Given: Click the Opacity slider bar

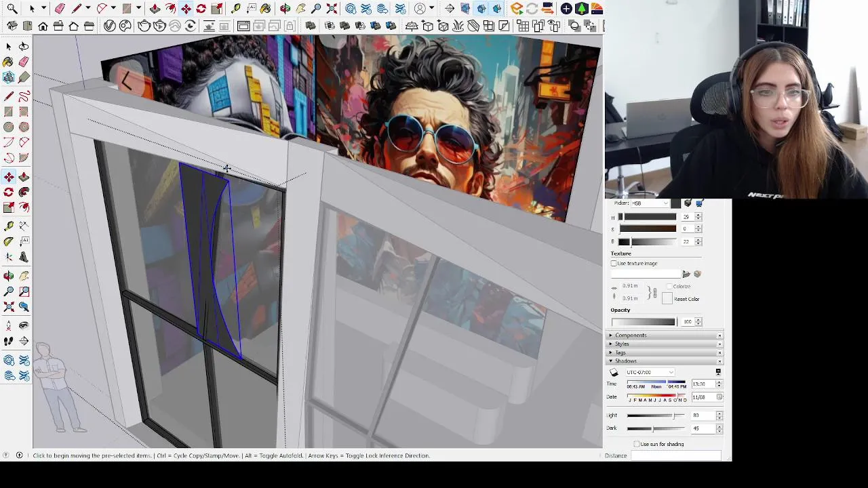Looking at the screenshot, I should coord(643,322).
